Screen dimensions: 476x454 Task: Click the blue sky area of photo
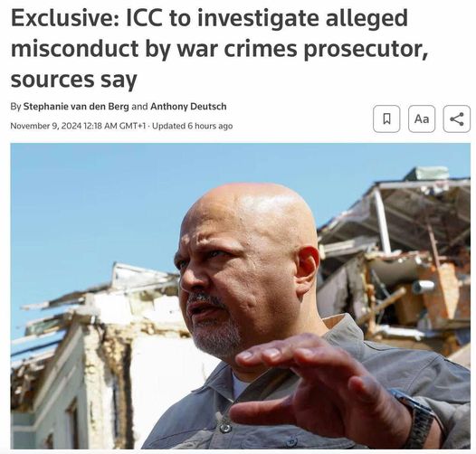(x=91, y=197)
